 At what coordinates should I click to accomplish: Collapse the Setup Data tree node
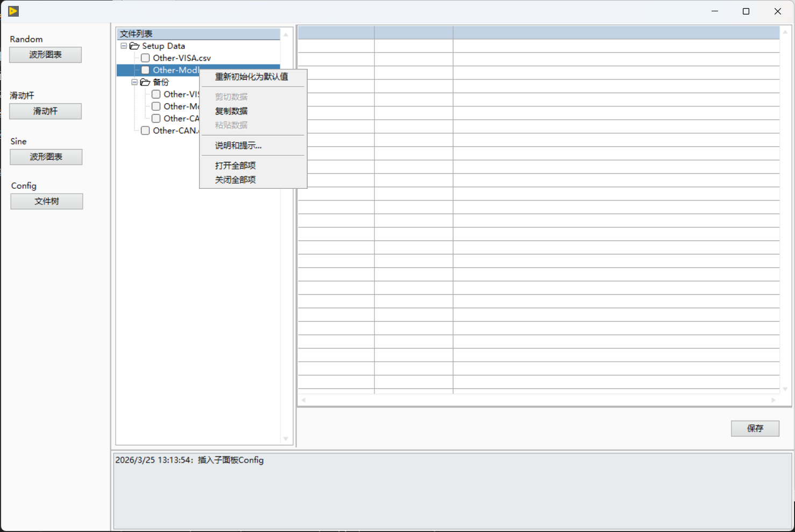point(124,46)
